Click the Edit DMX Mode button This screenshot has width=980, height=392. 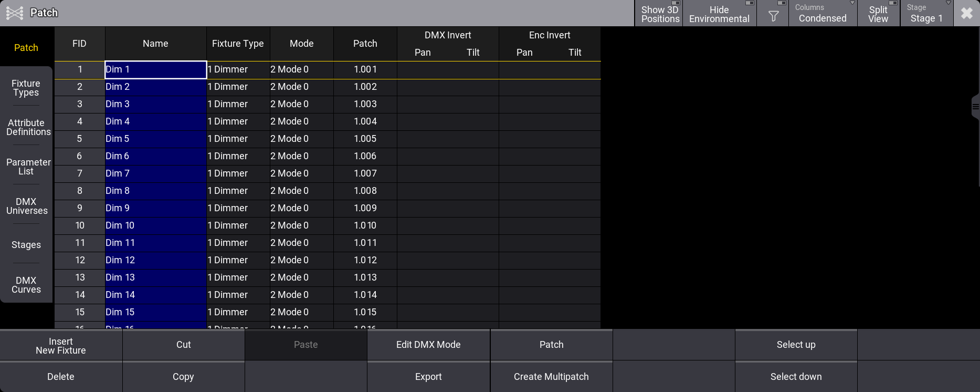point(428,345)
